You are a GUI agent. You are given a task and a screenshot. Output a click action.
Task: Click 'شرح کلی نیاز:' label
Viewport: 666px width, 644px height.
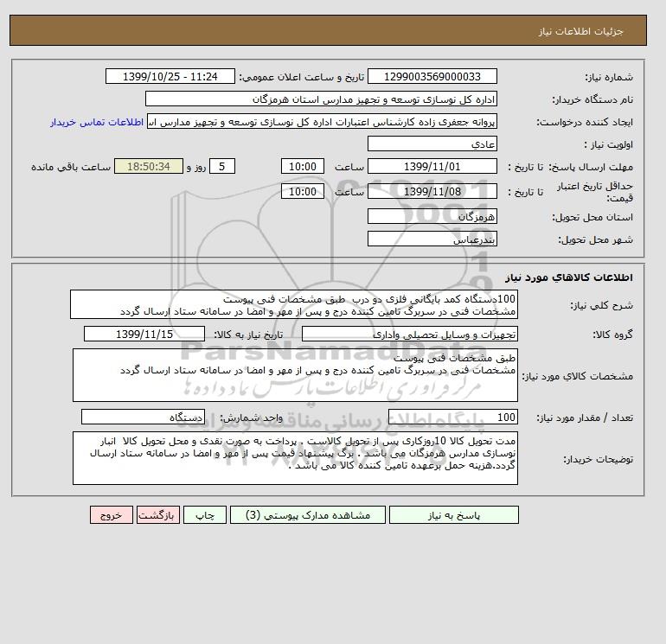(601, 305)
